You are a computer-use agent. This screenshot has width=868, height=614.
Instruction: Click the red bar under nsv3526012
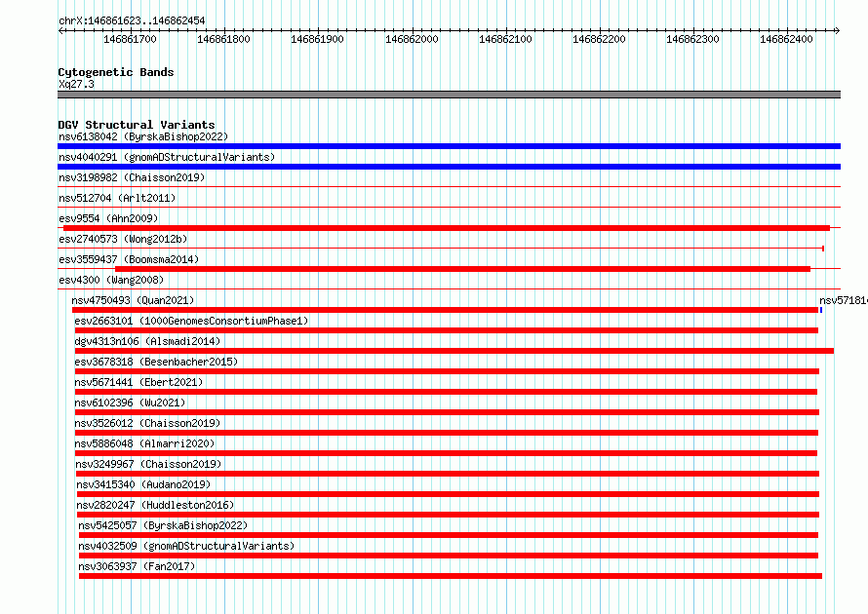(446, 433)
